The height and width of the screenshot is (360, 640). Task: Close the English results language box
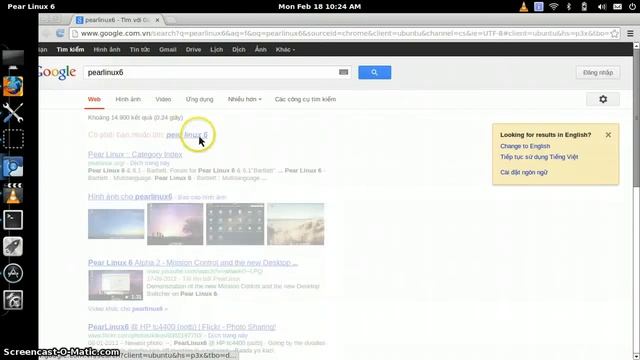click(x=608, y=135)
